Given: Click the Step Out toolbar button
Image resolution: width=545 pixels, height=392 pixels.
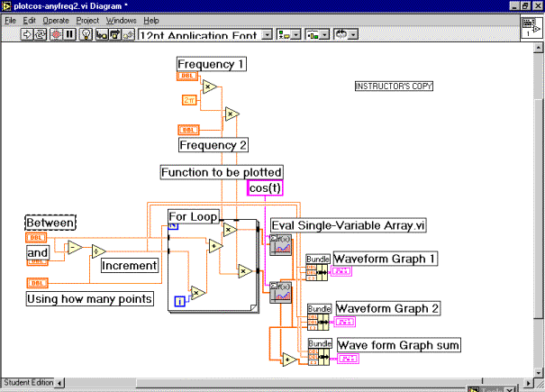Looking at the screenshot, I should (128, 34).
